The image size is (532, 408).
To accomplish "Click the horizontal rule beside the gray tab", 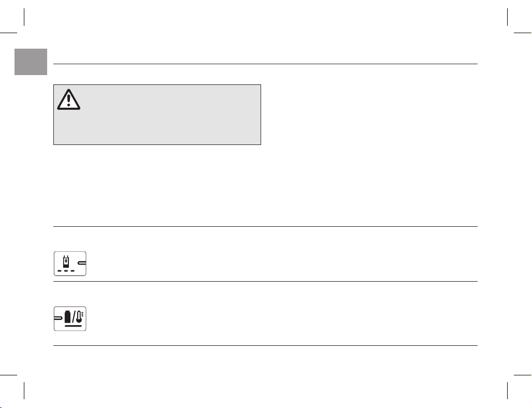I will 265,64.
